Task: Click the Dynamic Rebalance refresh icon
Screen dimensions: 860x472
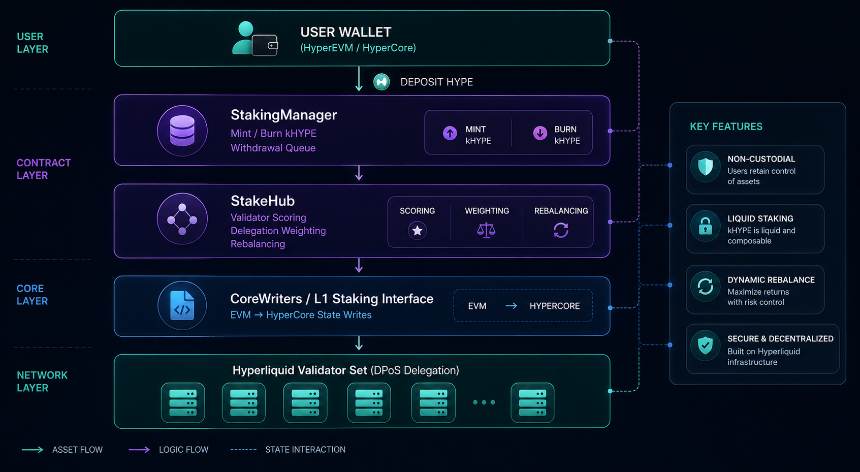Action: (x=705, y=286)
